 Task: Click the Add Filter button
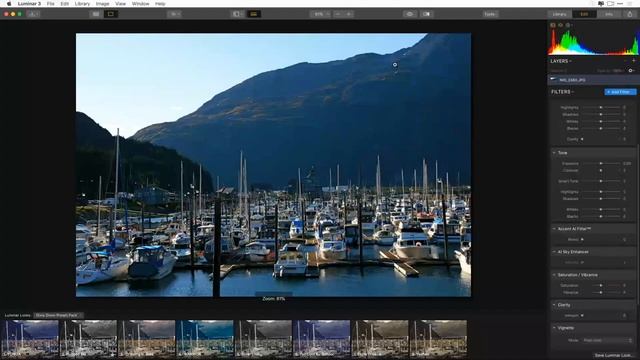coord(620,92)
